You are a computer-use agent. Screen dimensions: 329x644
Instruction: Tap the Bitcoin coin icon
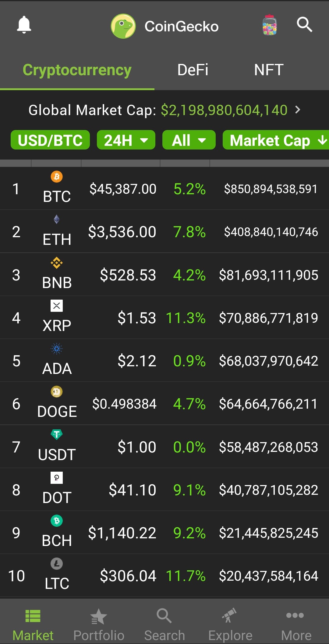click(x=57, y=177)
